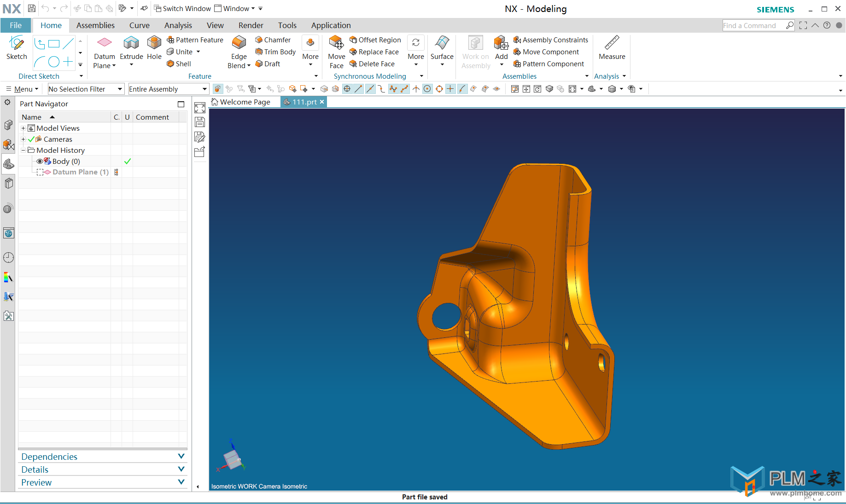Close the 111.prt document tab

point(322,102)
